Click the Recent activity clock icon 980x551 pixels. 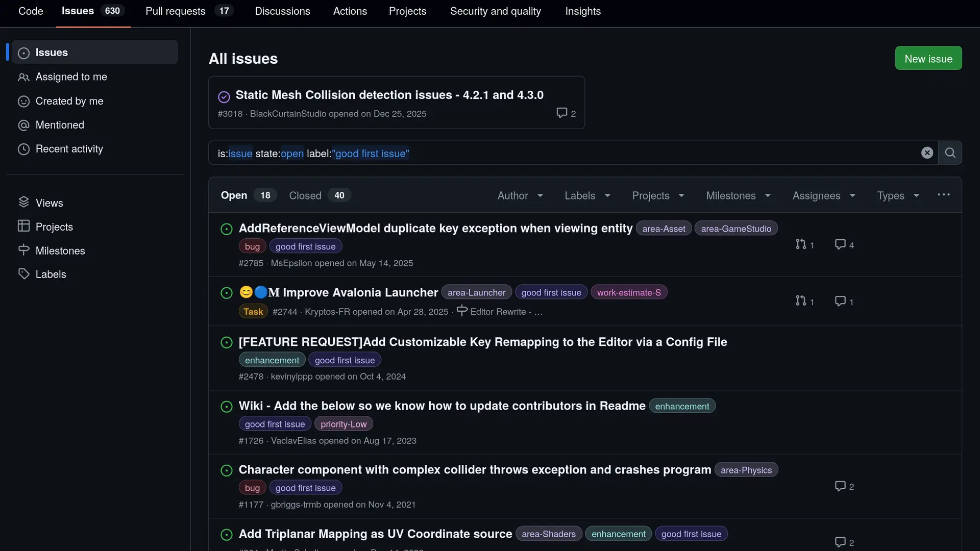(23, 149)
